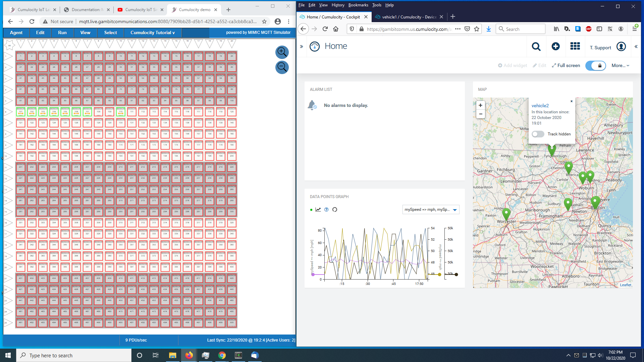
Task: Select column 10 triangle selector in agent grid
Action: 121,44
